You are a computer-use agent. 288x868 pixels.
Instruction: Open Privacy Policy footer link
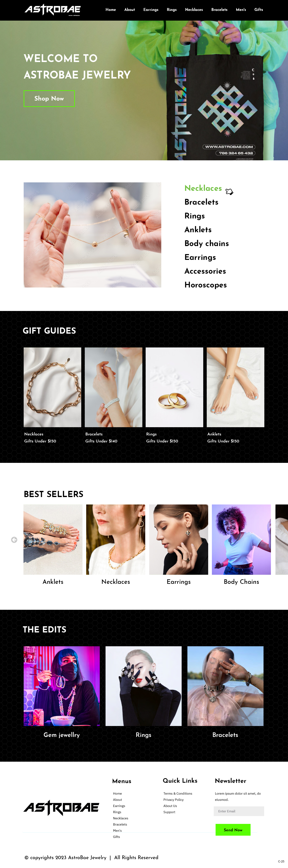[174, 800]
